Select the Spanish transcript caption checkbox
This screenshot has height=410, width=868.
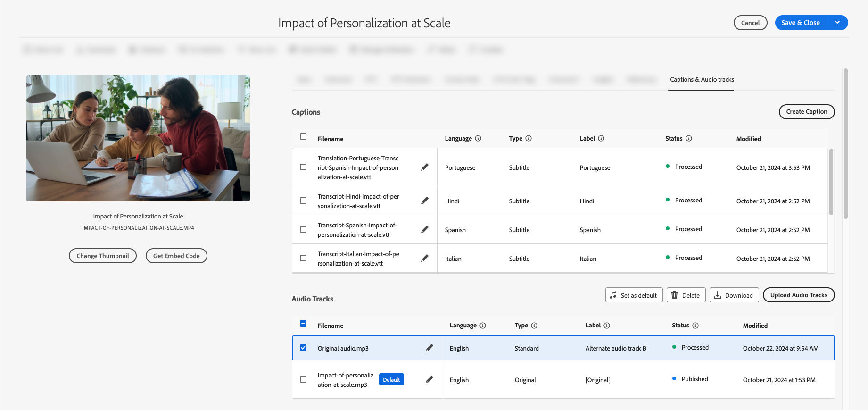point(303,229)
